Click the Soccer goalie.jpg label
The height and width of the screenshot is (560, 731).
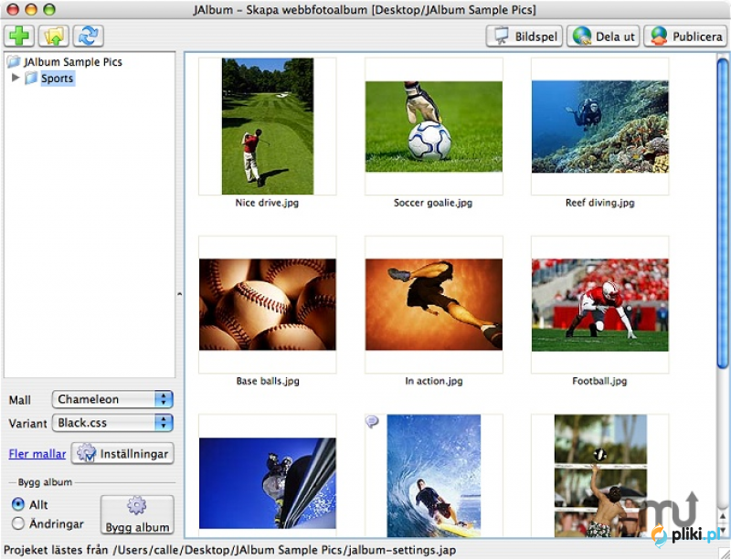click(x=433, y=203)
